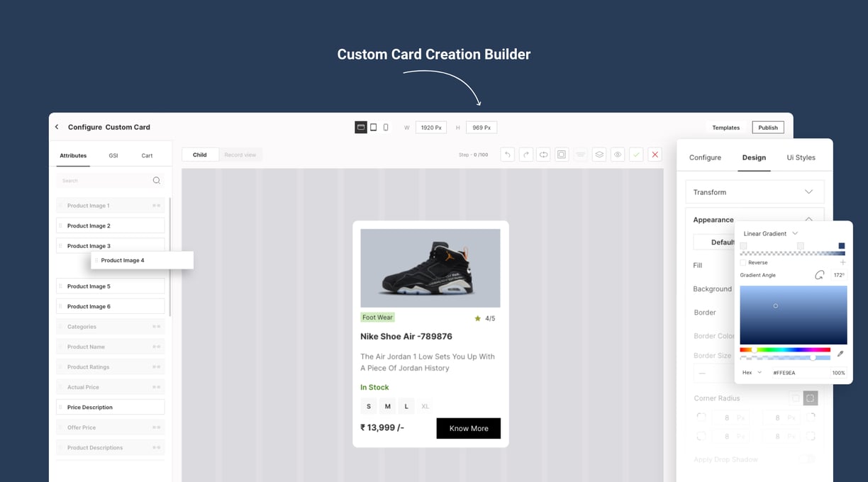The image size is (868, 482).
Task: Click the redo arrow icon
Action: [525, 155]
